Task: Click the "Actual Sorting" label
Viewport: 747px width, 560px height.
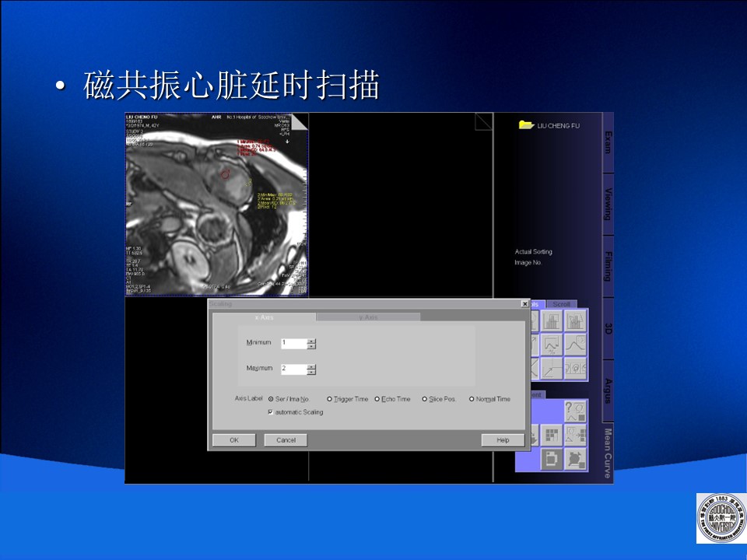Action: [x=533, y=251]
